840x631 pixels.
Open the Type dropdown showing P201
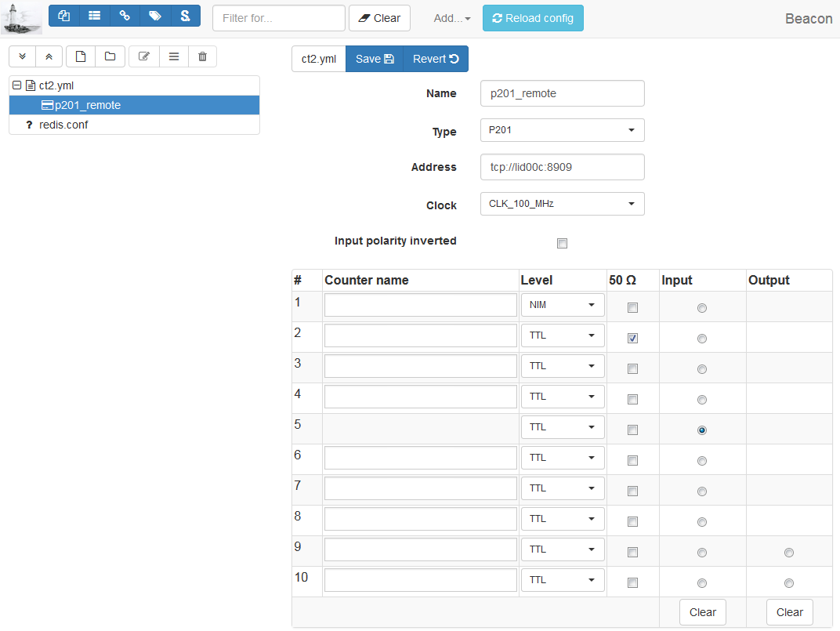click(563, 130)
